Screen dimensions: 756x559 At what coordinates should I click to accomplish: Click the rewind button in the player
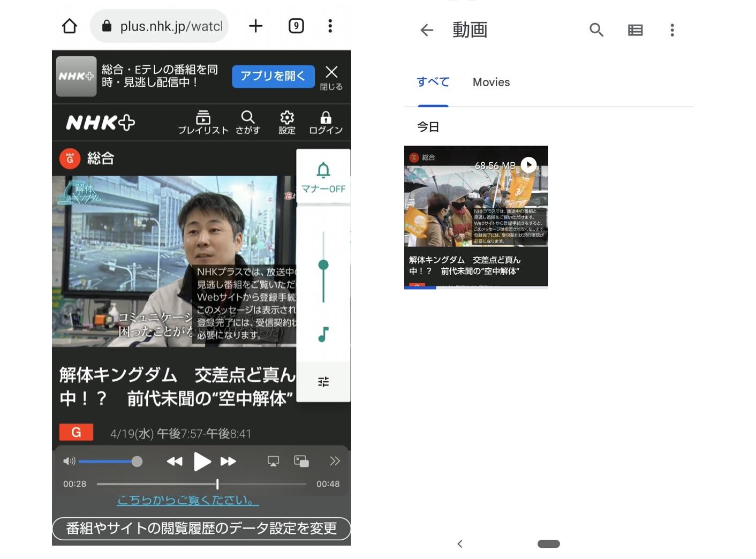point(175,461)
